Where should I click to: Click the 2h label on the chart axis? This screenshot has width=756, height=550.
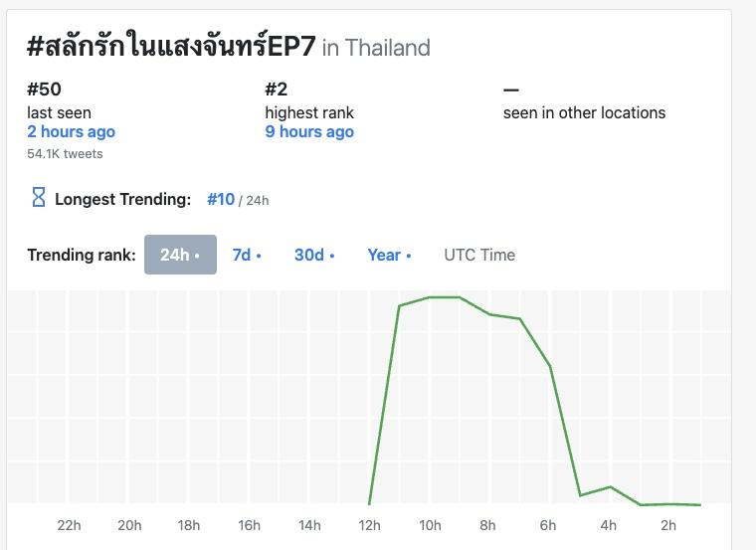coord(668,525)
